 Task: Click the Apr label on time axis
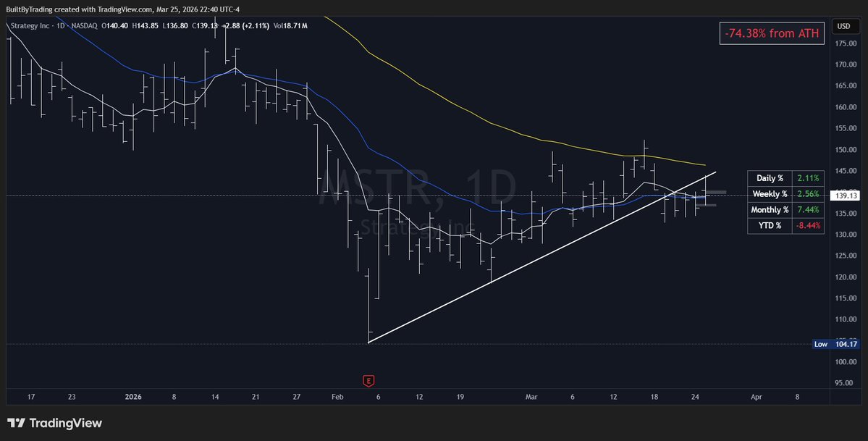(x=757, y=397)
